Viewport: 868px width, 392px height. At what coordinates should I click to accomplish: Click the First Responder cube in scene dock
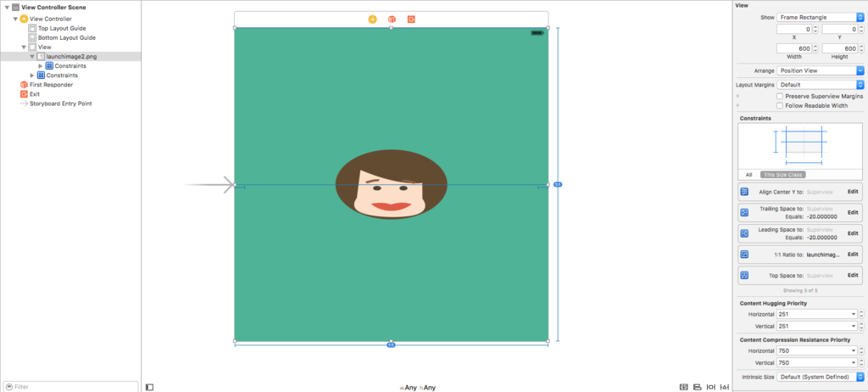[392, 20]
